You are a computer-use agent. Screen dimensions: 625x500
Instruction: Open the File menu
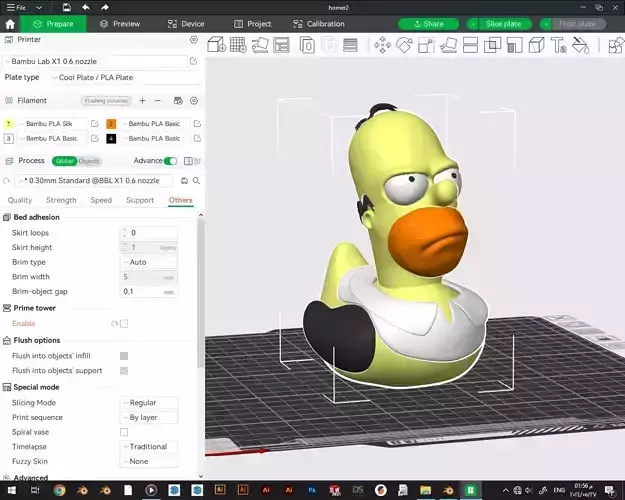17,7
